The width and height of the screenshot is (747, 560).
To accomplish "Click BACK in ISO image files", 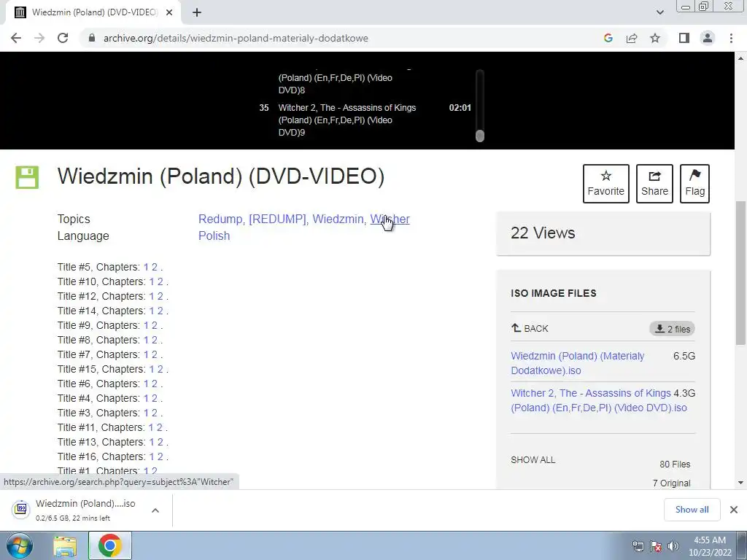I will (x=530, y=328).
